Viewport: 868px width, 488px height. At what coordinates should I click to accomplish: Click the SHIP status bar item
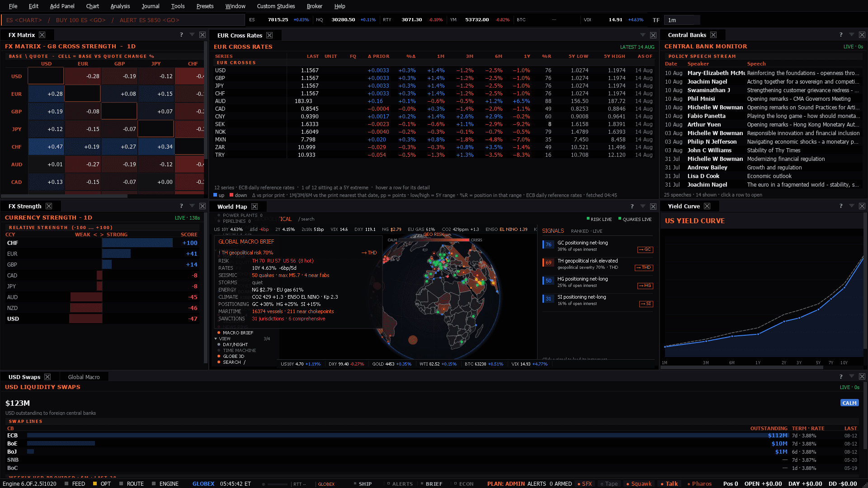362,483
